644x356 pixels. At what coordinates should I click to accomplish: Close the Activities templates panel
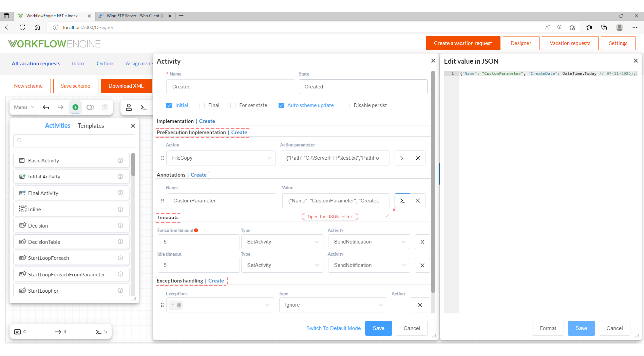click(x=133, y=126)
